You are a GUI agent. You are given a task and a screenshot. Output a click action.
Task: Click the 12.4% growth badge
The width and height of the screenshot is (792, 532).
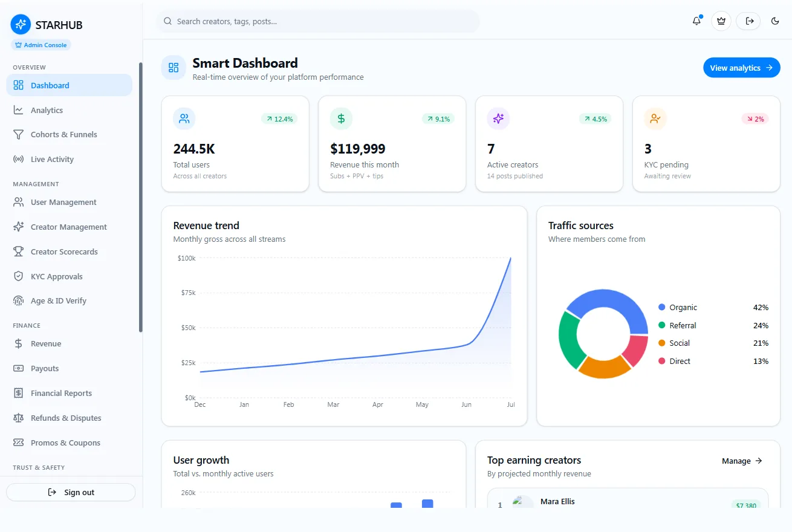pos(279,119)
